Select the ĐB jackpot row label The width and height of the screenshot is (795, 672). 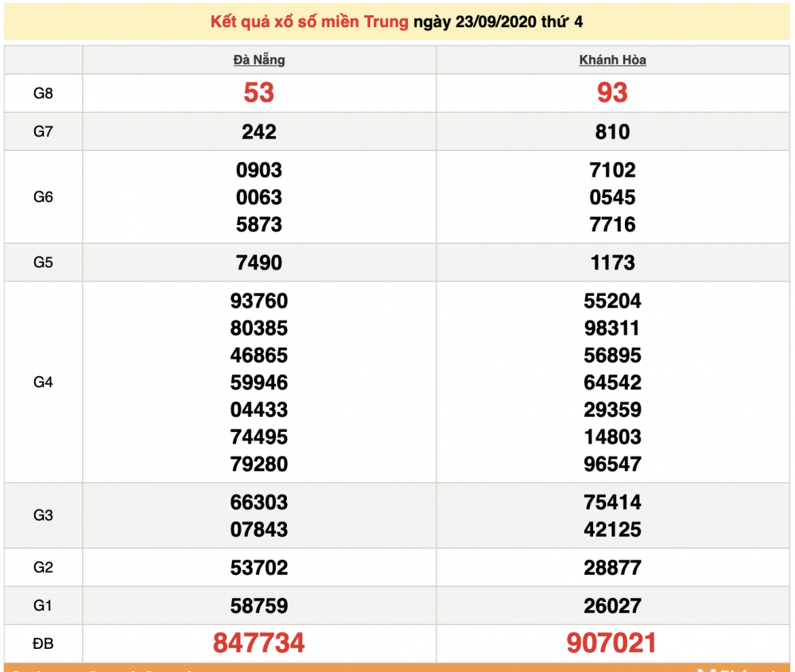point(44,643)
